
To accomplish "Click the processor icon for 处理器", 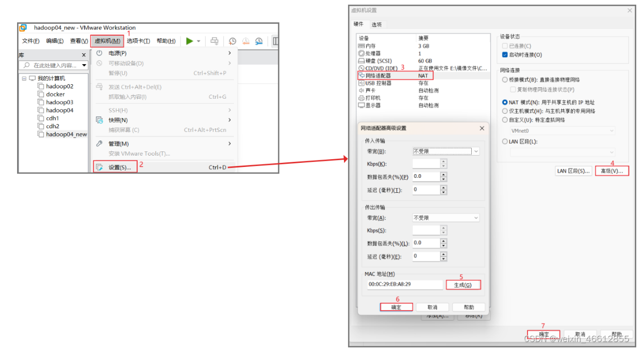I will coord(361,53).
